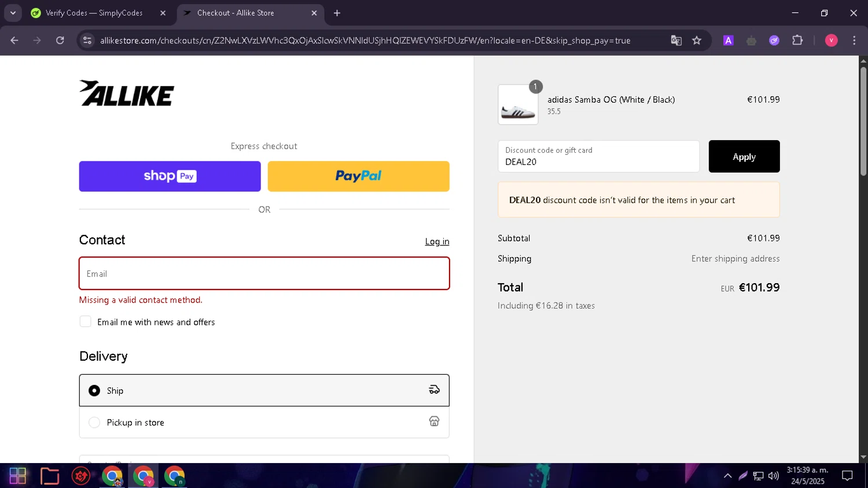The height and width of the screenshot is (488, 868).
Task: Pay with the Shop Pay button
Action: tap(170, 176)
